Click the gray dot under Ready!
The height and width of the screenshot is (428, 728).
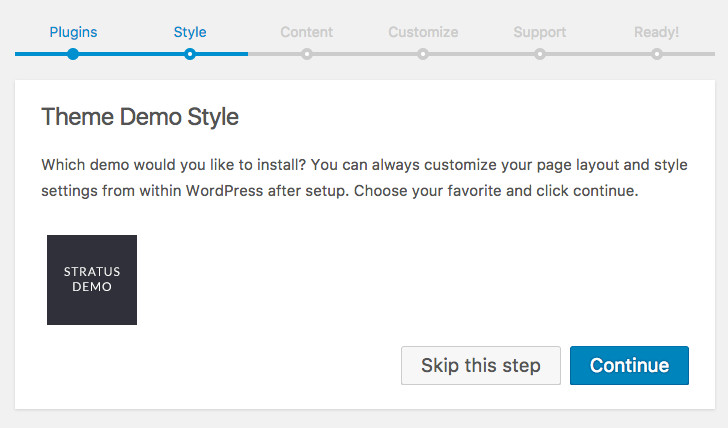657,54
